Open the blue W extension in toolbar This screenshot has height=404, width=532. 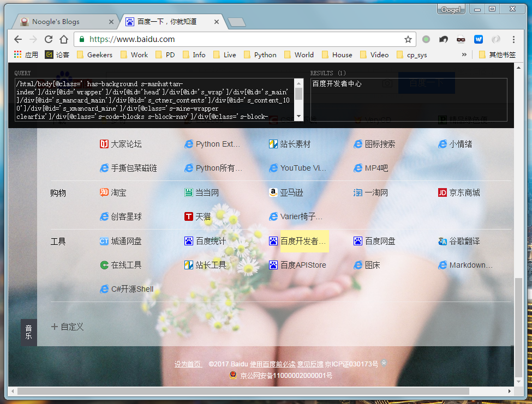[479, 39]
